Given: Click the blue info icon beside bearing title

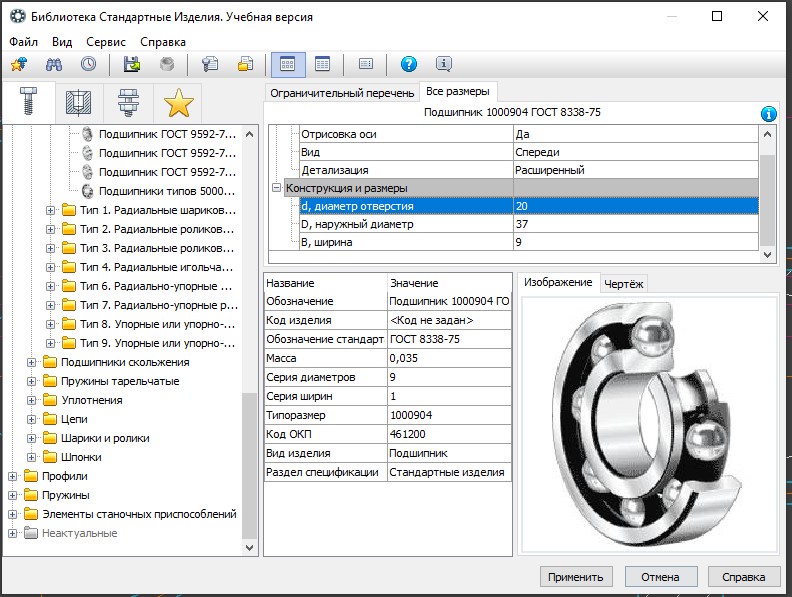Looking at the screenshot, I should [x=768, y=114].
